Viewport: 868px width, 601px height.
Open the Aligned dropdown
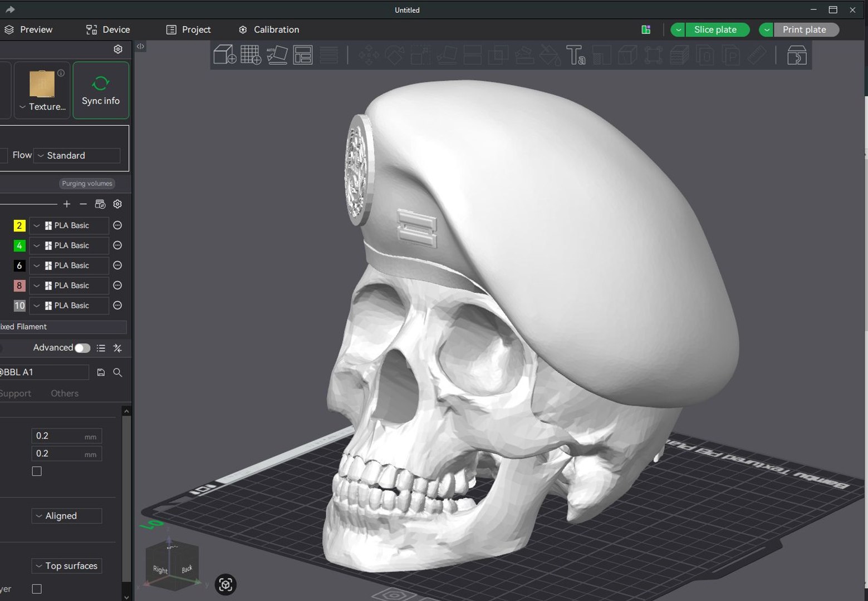[x=67, y=516]
